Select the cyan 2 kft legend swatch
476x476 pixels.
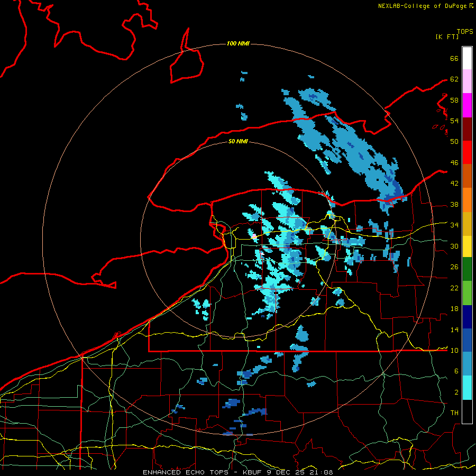467,388
